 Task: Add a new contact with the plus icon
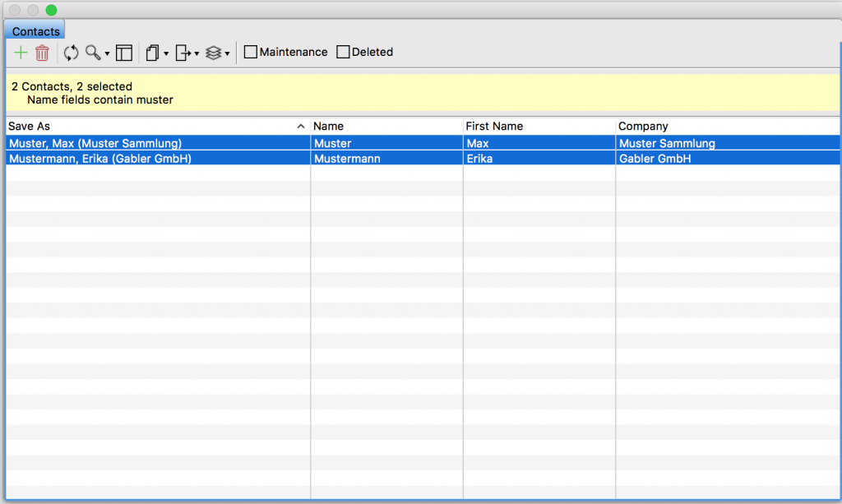pyautogui.click(x=21, y=53)
